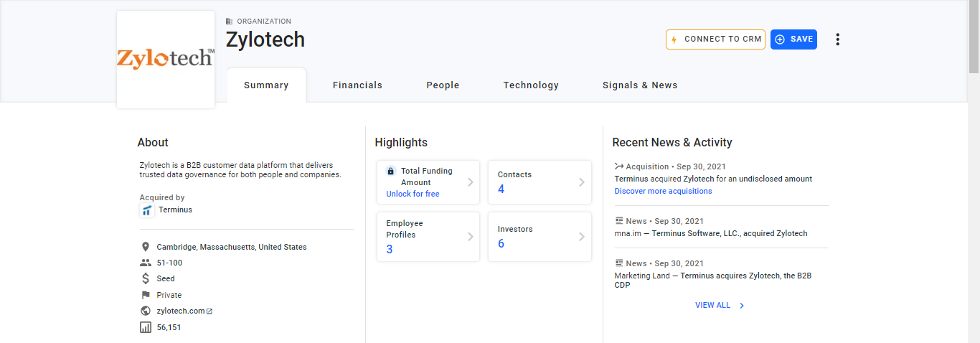The image size is (980, 343).
Task: Click the employees icon next to 51-100
Action: pos(146,263)
